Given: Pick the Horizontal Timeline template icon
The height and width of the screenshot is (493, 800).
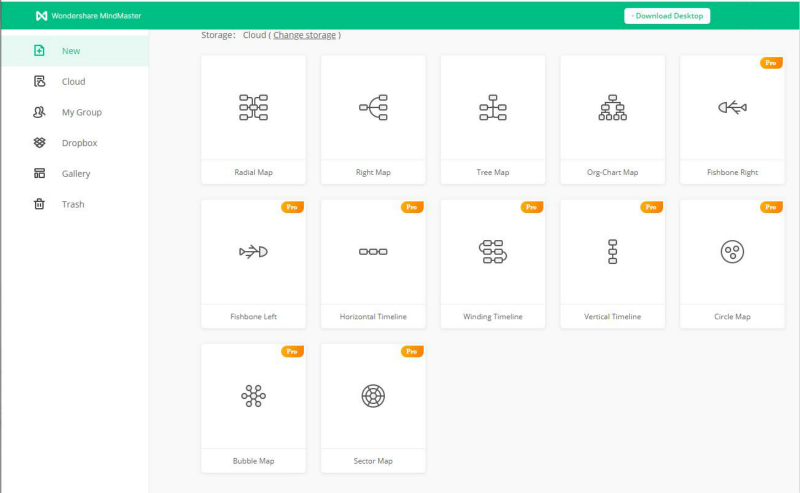Looking at the screenshot, I should [373, 252].
